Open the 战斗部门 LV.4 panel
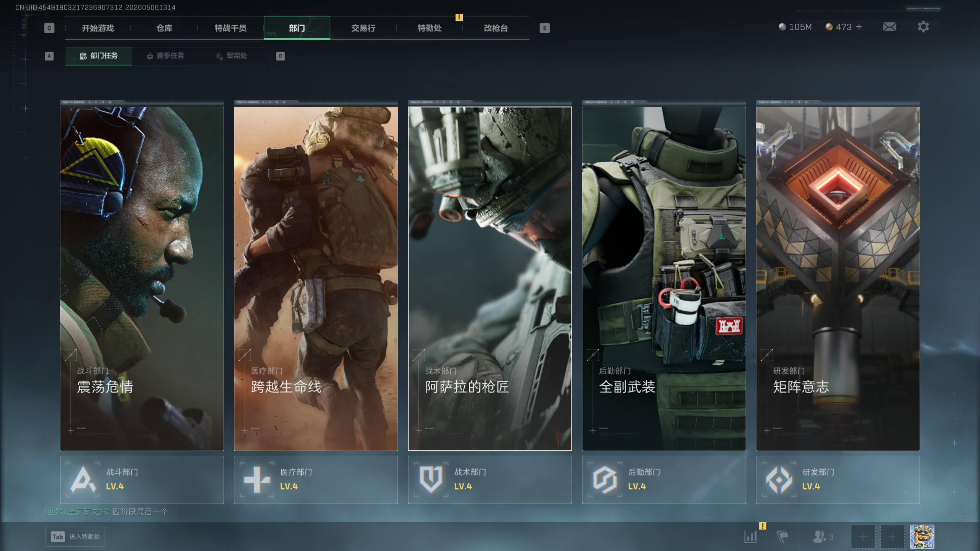Viewport: 980px width, 551px height. 142,479
